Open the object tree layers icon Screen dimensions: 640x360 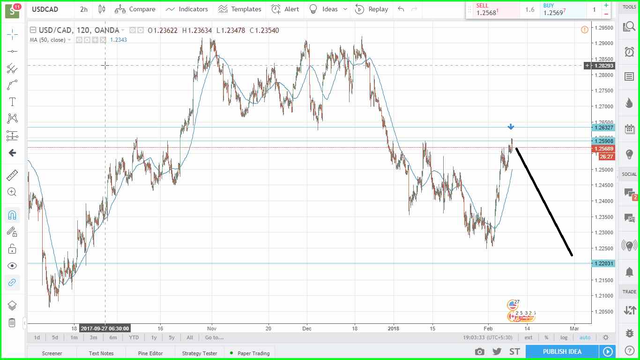pyautogui.click(x=12, y=305)
